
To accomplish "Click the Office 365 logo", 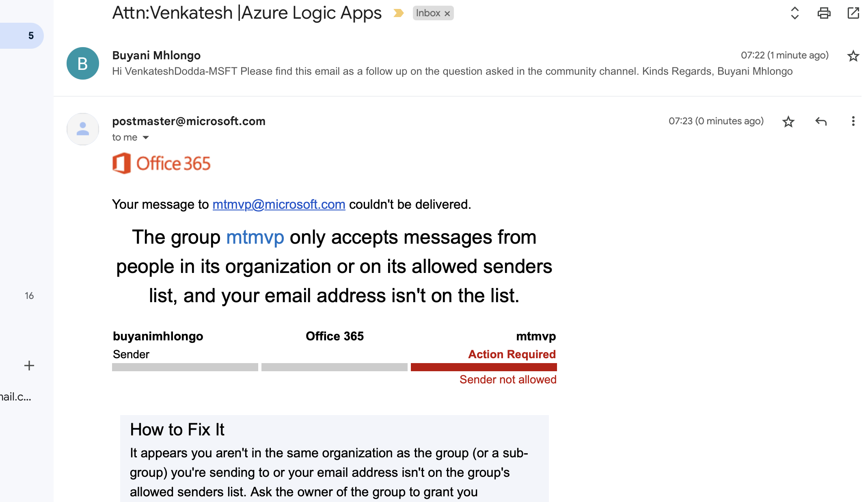I will tap(162, 163).
